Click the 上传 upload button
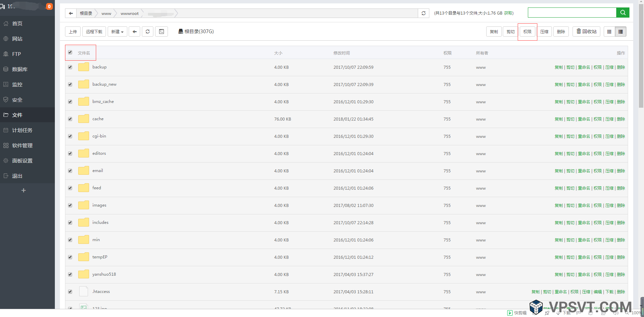This screenshot has height=317, width=644. pos(73,31)
